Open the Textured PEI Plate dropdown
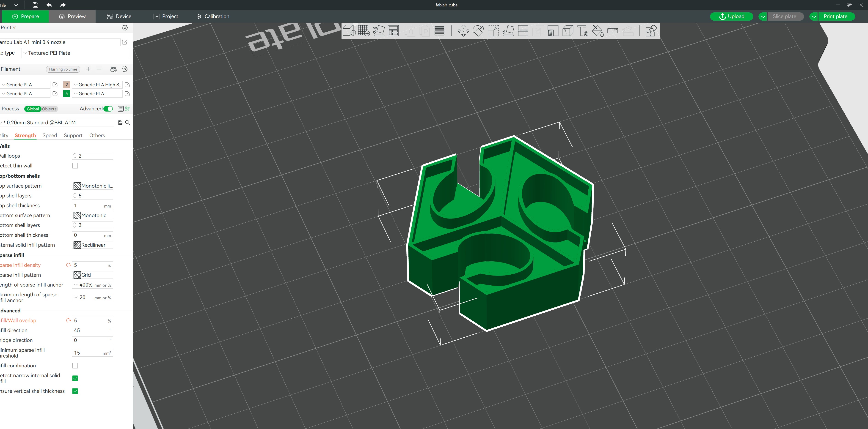868x429 pixels. (x=75, y=53)
